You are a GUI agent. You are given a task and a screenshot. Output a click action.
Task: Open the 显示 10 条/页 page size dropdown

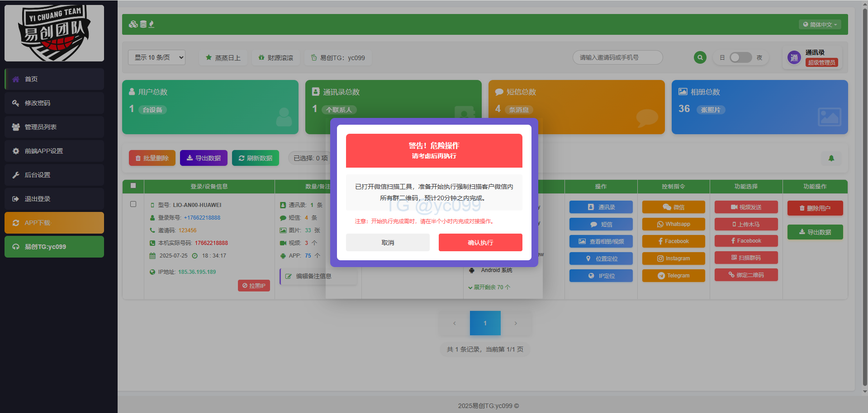157,57
